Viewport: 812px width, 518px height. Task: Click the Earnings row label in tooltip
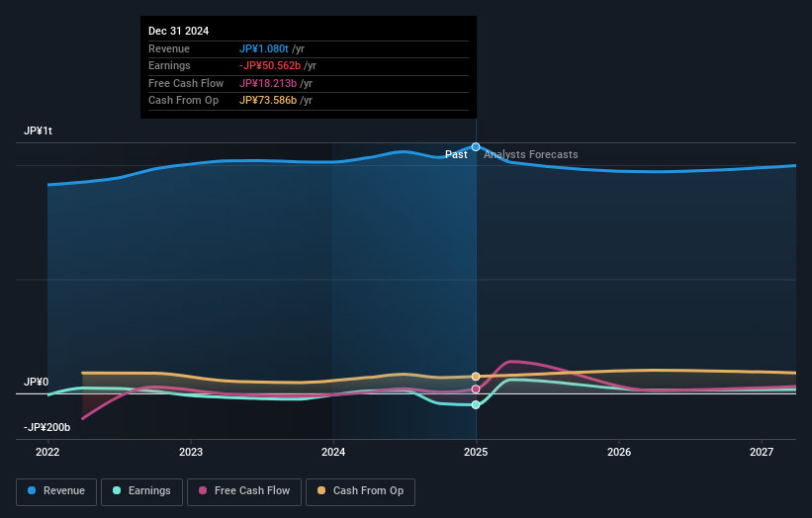point(169,65)
